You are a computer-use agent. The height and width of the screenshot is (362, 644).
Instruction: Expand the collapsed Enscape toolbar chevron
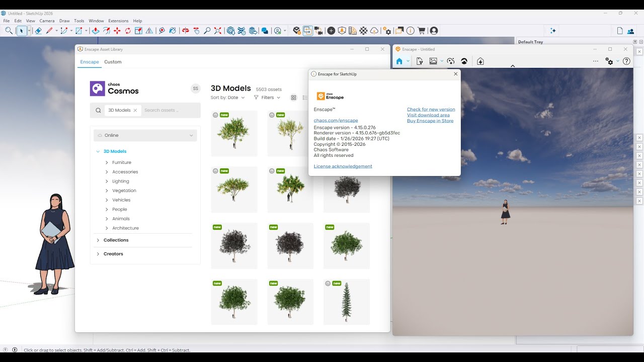coord(513,66)
